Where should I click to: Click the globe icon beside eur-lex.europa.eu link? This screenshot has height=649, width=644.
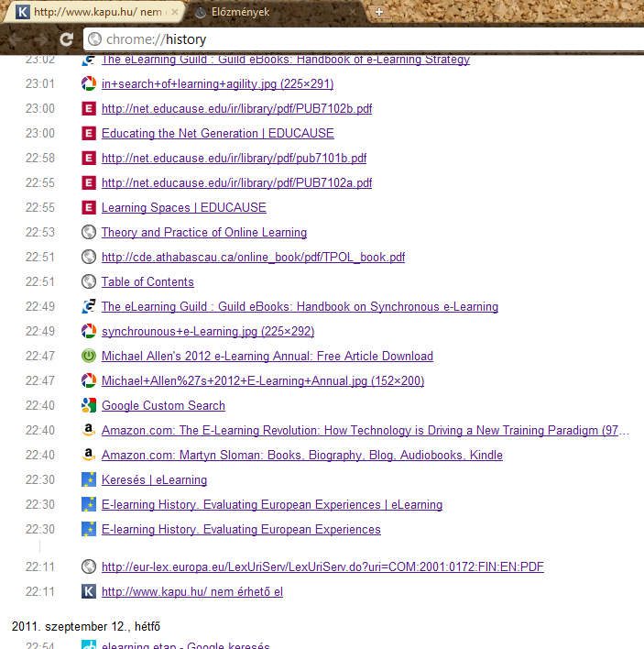[89, 566]
